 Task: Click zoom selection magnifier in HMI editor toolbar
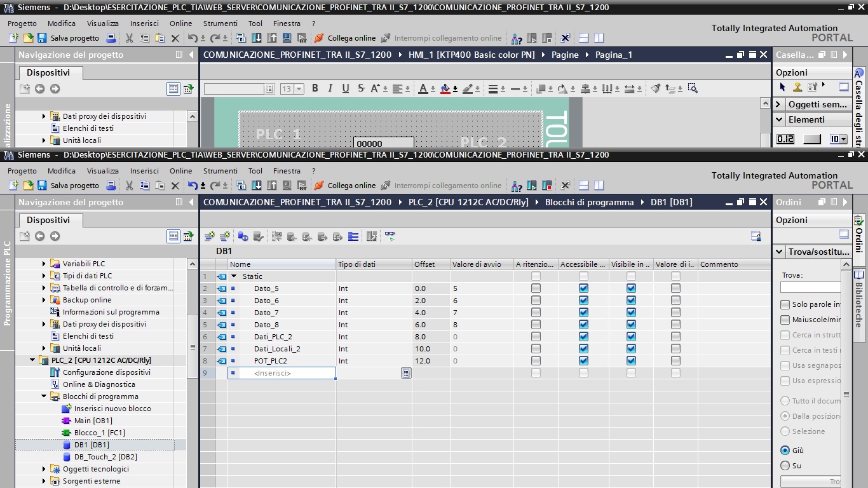tap(693, 88)
